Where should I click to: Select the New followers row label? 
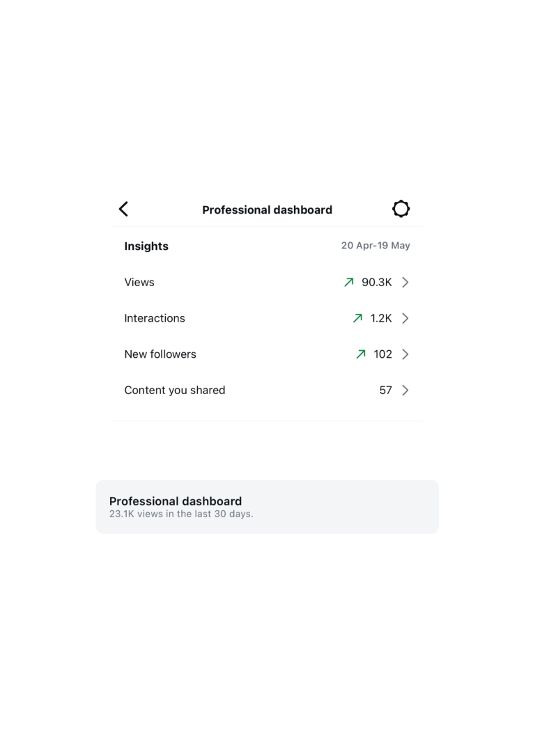tap(160, 354)
